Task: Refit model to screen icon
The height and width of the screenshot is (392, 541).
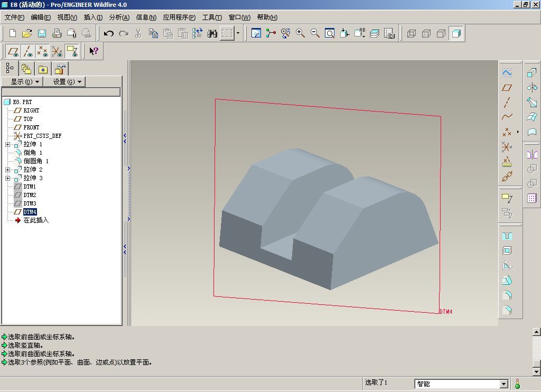Action: [330, 33]
